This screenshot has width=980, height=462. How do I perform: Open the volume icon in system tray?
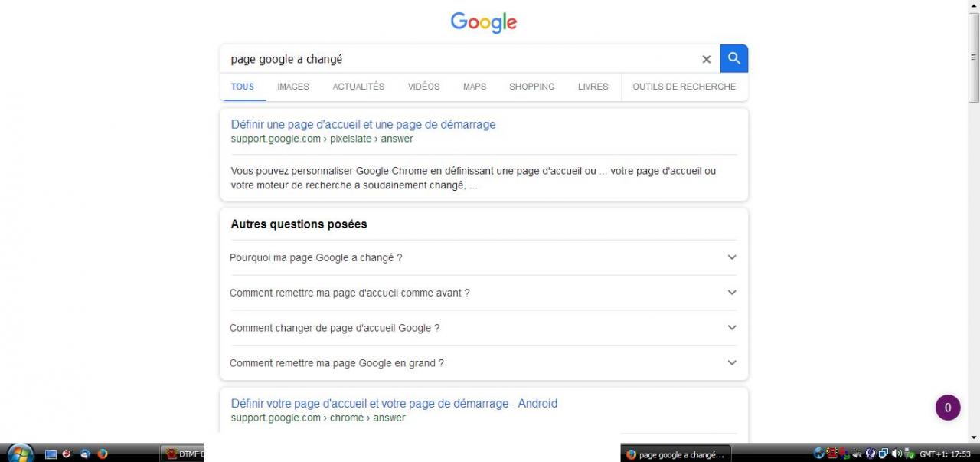[896, 454]
